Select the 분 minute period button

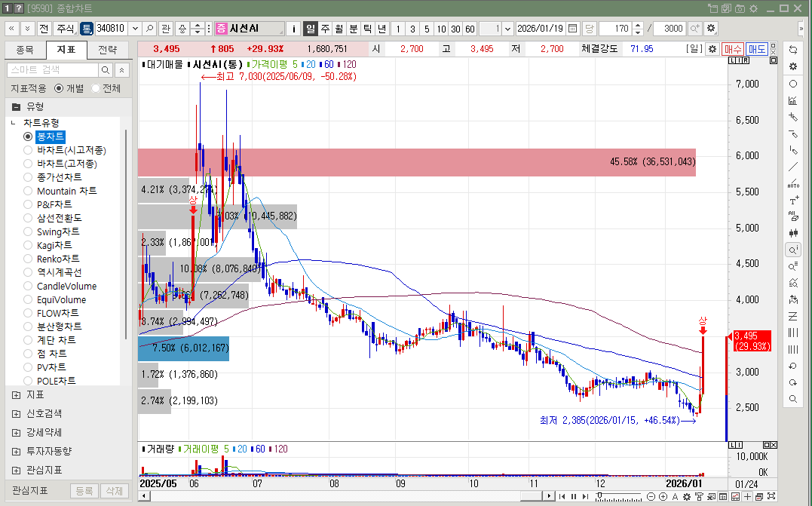(353, 29)
